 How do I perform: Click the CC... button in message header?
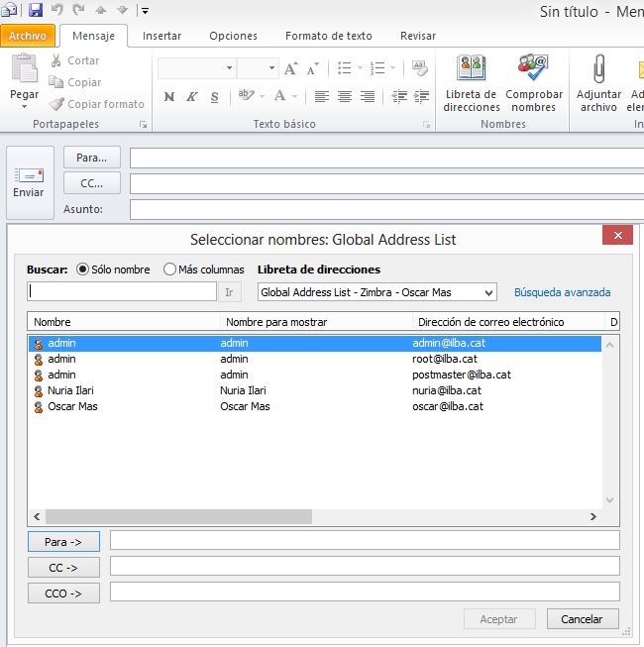(x=92, y=183)
